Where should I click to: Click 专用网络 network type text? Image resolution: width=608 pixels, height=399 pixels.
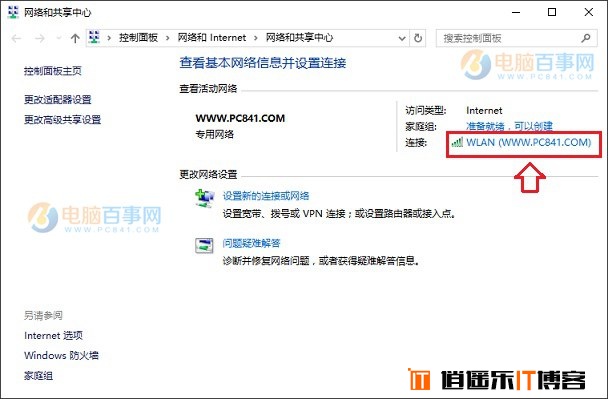coord(214,135)
